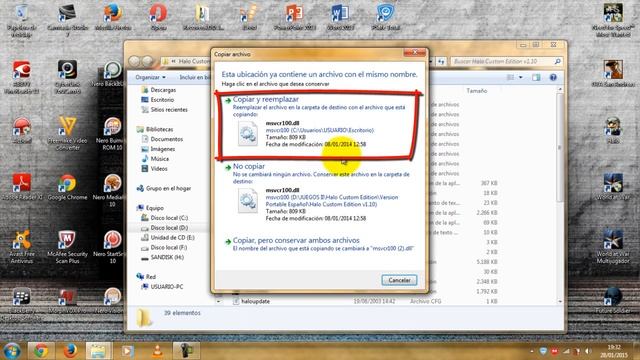Click Firefox icon in the taskbar
Screen dimensions: 640x360
point(70,351)
